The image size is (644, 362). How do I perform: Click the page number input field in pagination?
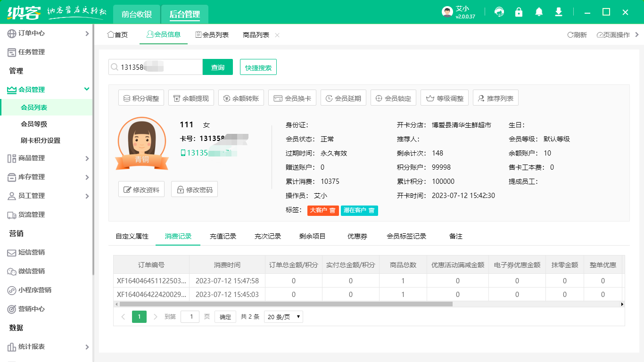pos(190,316)
